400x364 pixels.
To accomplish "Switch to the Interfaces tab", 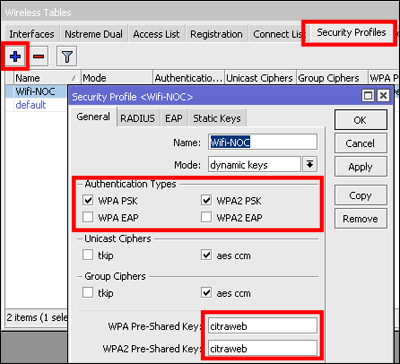I will (32, 34).
